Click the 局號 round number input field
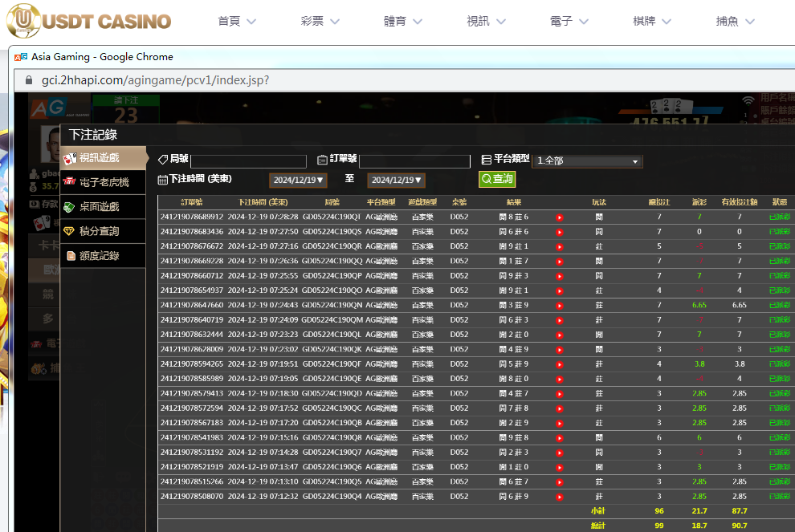The height and width of the screenshot is (532, 795). tap(248, 161)
